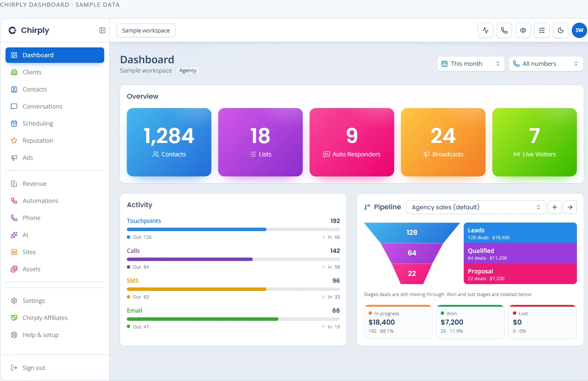Click the Calls progress bar
The image size is (588, 381).
click(234, 259)
